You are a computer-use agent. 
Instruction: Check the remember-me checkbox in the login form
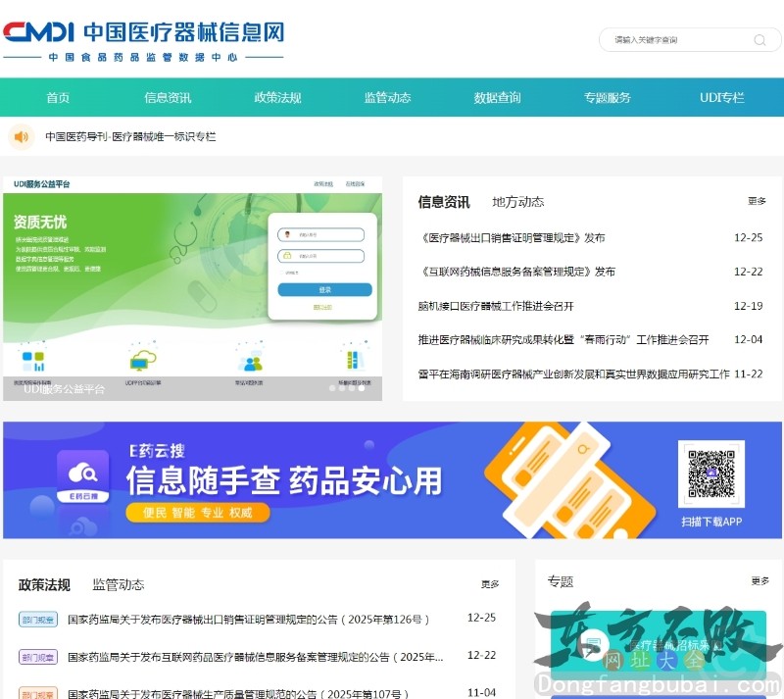pyautogui.click(x=281, y=273)
